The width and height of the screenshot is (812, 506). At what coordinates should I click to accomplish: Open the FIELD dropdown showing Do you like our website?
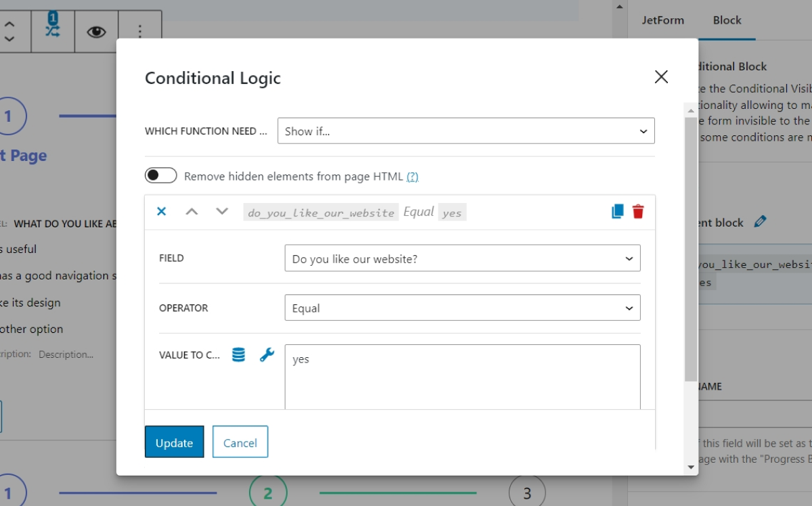(462, 258)
